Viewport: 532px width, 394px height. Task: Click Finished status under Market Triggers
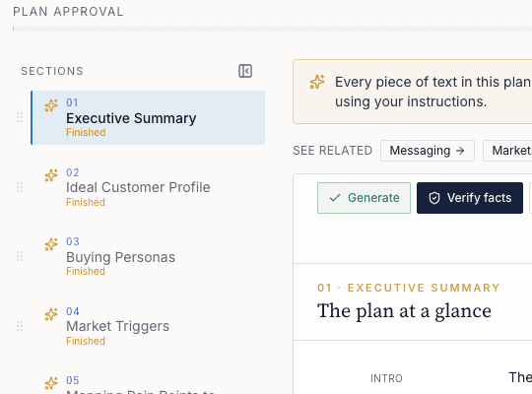tap(86, 341)
